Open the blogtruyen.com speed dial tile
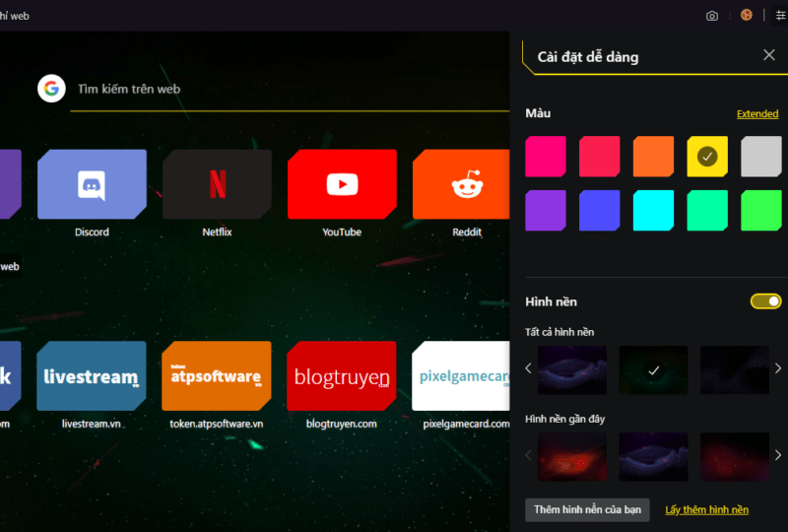Viewport: 788px width, 532px height. pos(342,375)
